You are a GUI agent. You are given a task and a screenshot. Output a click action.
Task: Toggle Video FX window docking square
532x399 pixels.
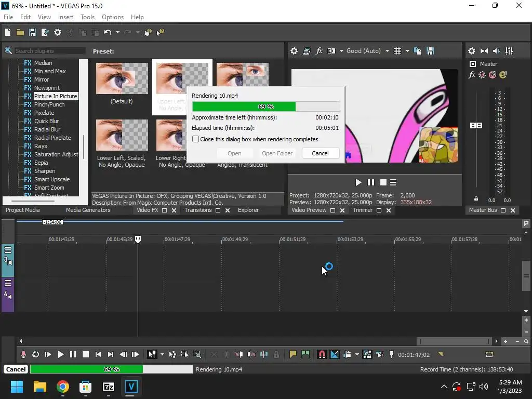[x=165, y=210]
